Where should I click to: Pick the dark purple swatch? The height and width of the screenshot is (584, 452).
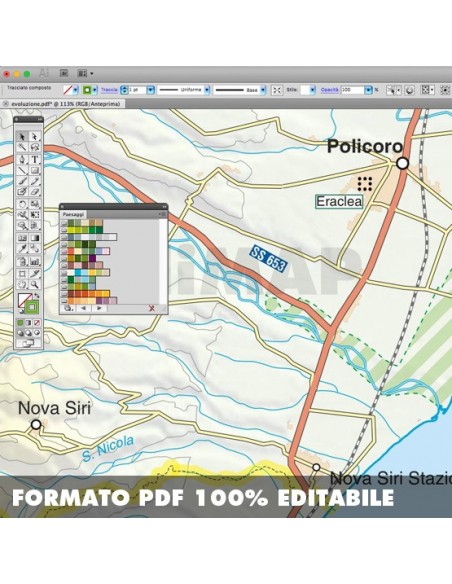pyautogui.click(x=92, y=258)
